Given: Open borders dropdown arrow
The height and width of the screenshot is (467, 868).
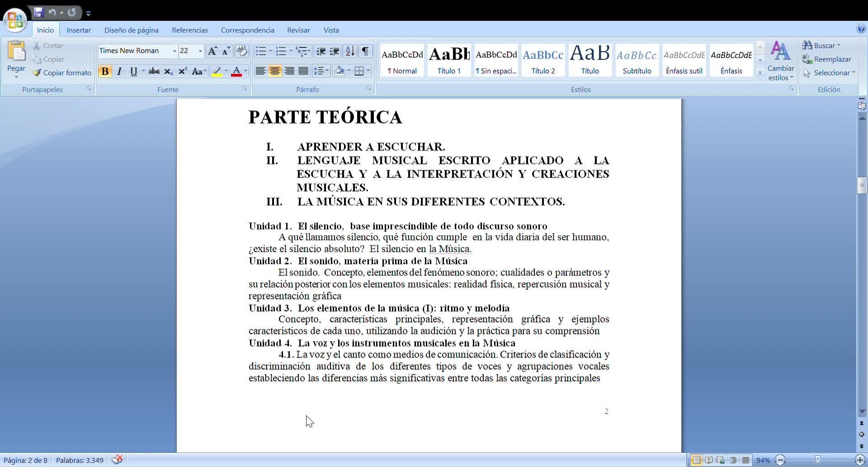Looking at the screenshot, I should pyautogui.click(x=368, y=71).
